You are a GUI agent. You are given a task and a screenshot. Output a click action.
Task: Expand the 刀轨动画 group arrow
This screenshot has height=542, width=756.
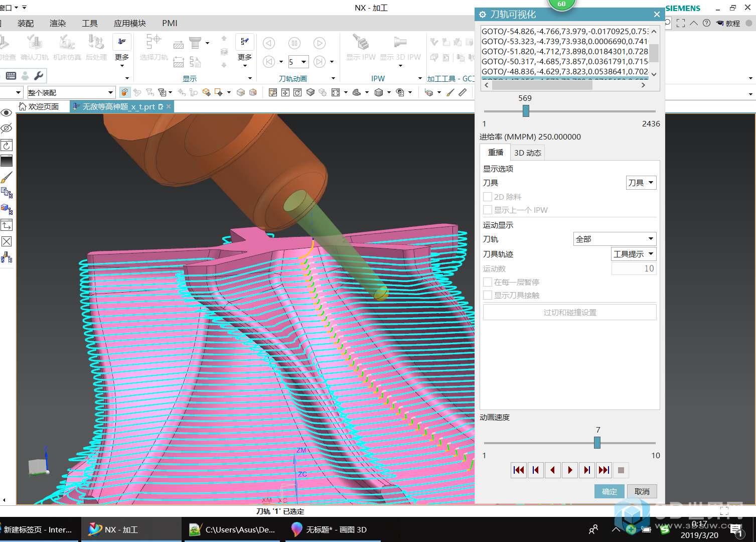click(x=333, y=78)
